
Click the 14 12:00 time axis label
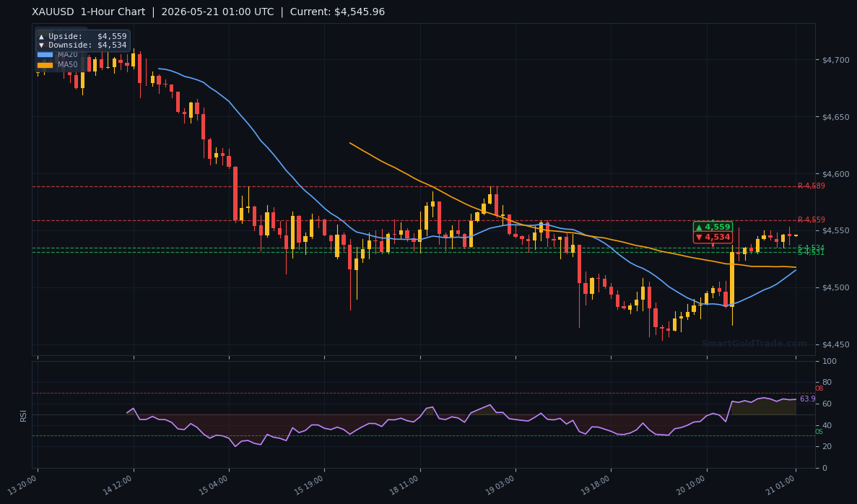click(118, 485)
